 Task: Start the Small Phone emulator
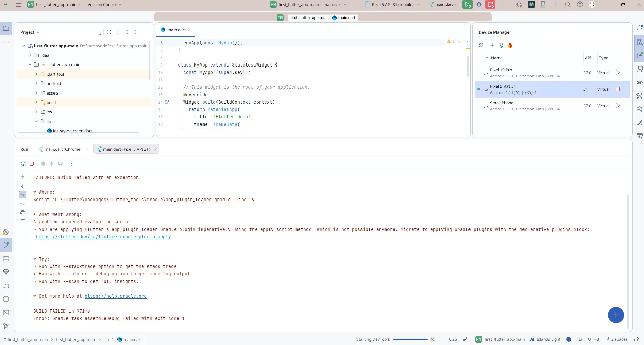click(618, 106)
